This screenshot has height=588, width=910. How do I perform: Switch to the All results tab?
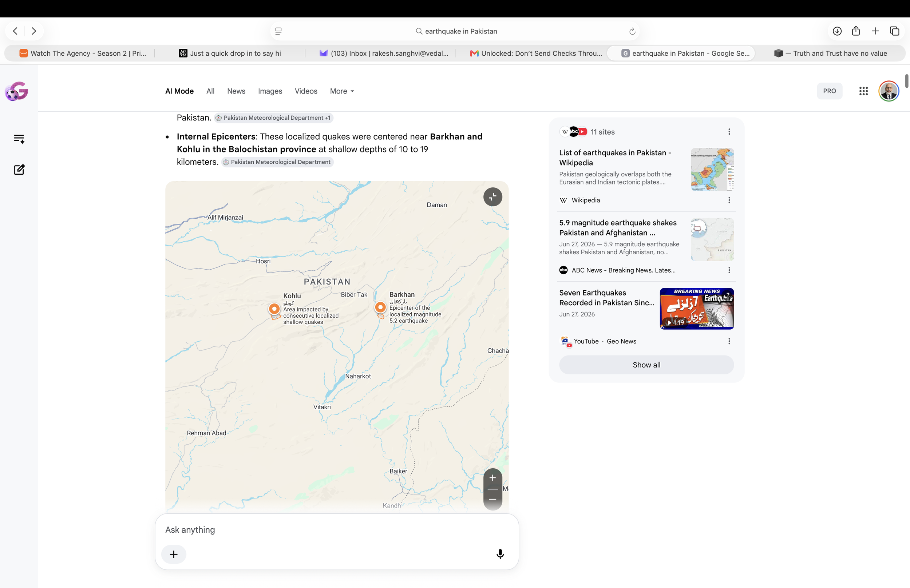(210, 91)
